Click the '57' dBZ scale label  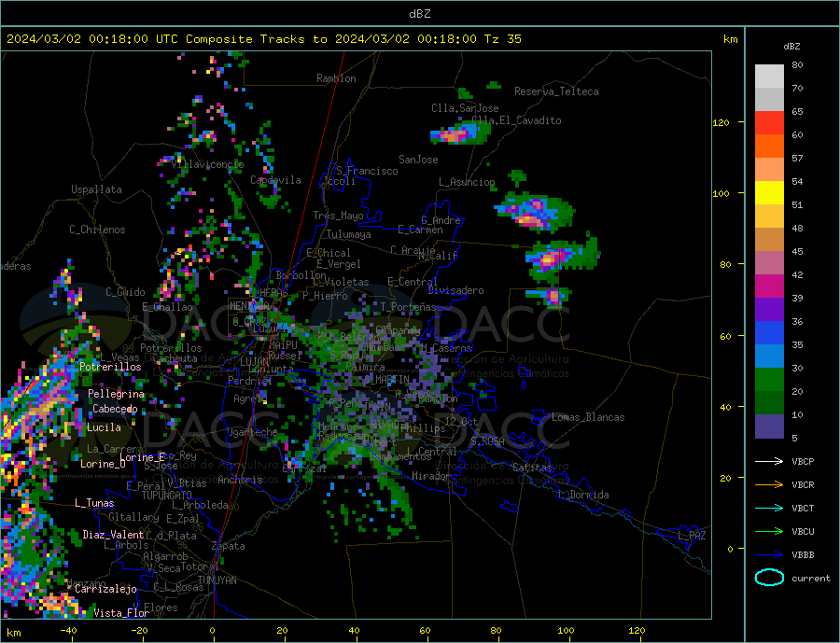[797, 158]
